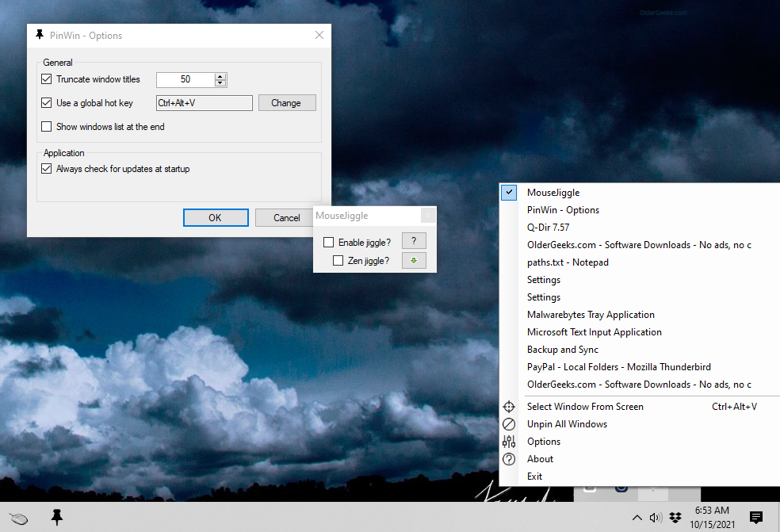Choose Malwarebytes Tray Application entry

[x=640, y=314]
